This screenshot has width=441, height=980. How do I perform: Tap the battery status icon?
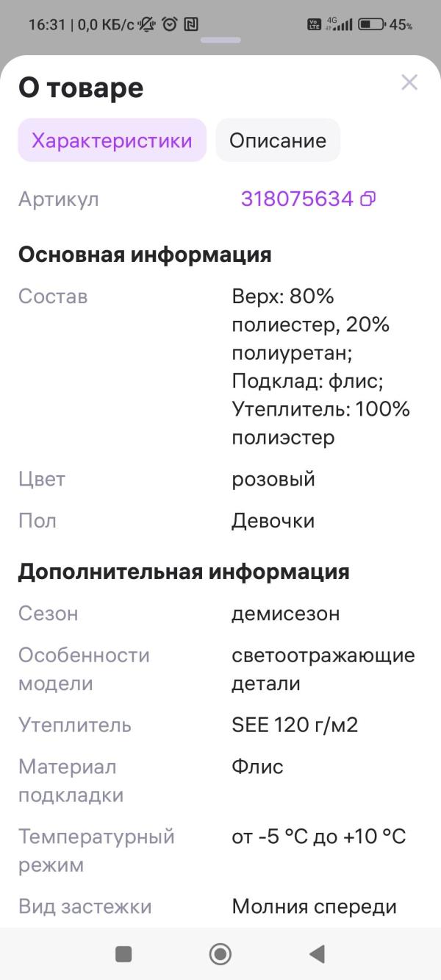tap(372, 24)
